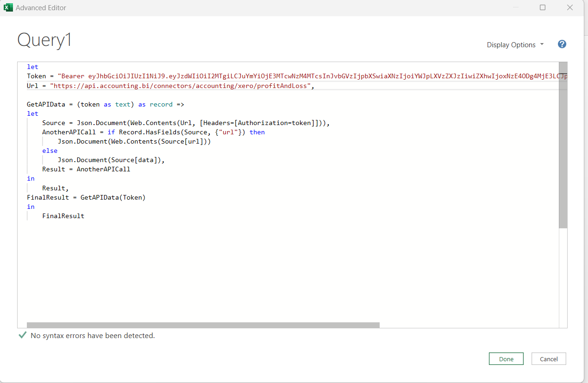This screenshot has width=588, height=383.
Task: Click the Result = AnotherAPICall line
Action: (86, 169)
